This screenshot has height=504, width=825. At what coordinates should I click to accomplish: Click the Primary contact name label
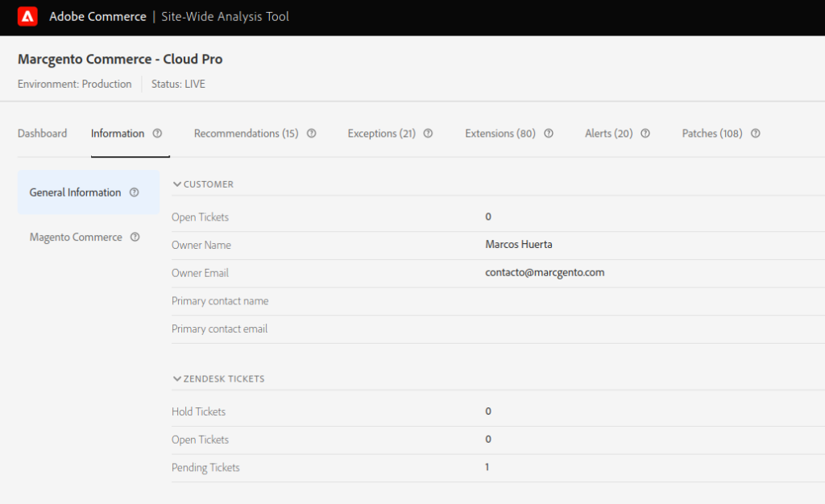[220, 300]
